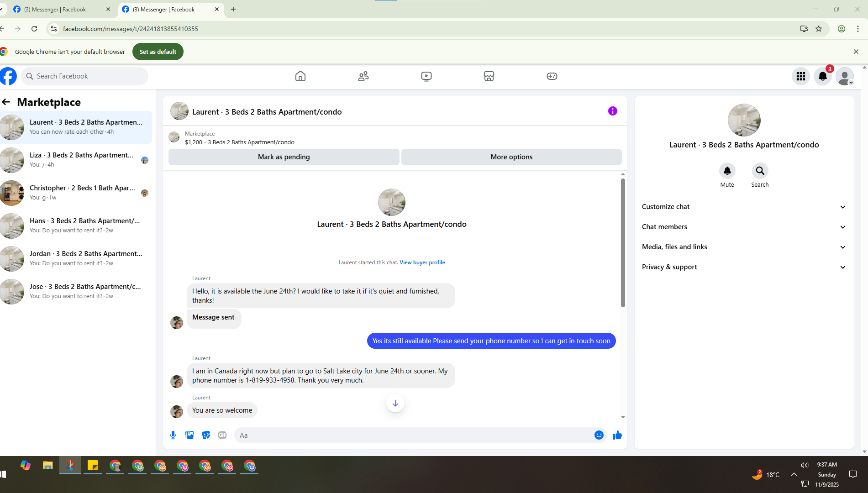Open the Marketplace storefront icon
Image resolution: width=868 pixels, height=493 pixels.
pos(489,76)
